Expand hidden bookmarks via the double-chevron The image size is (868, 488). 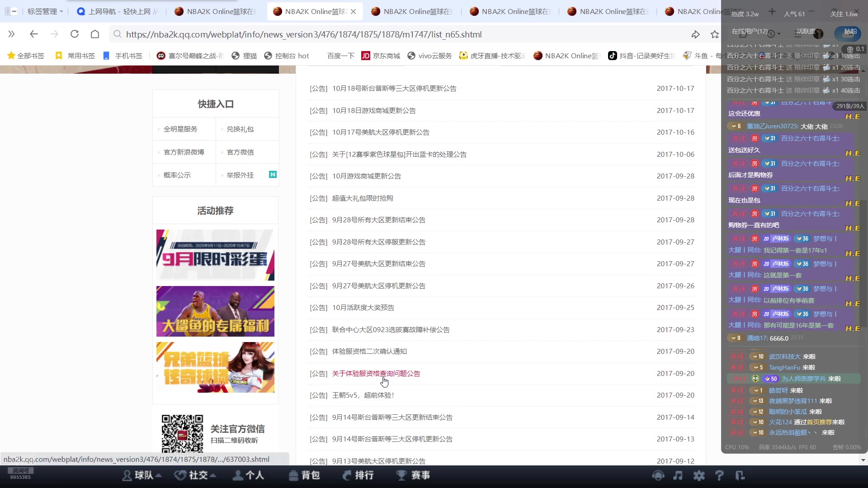coord(12,34)
